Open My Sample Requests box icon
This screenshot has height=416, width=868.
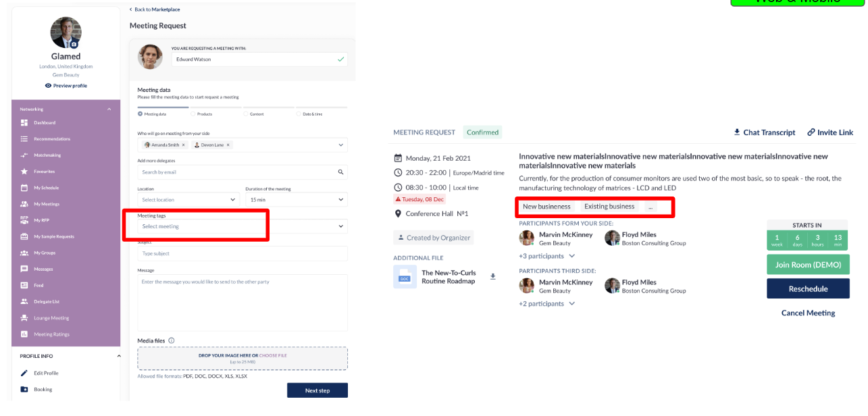(24, 236)
